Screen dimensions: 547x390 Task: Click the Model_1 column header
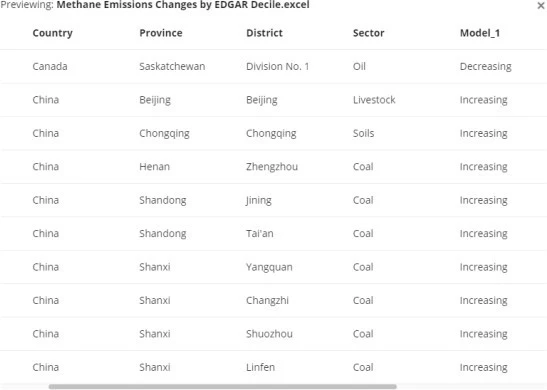coord(480,33)
